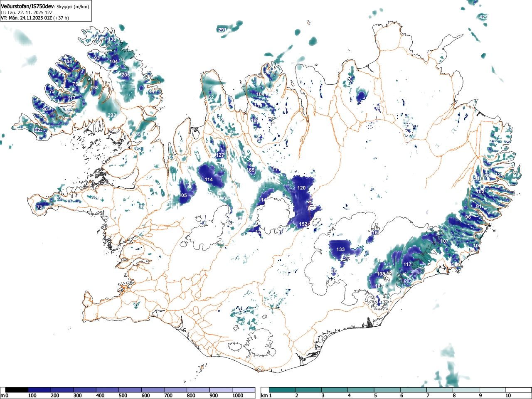Click the '152' value label

[x=303, y=224]
